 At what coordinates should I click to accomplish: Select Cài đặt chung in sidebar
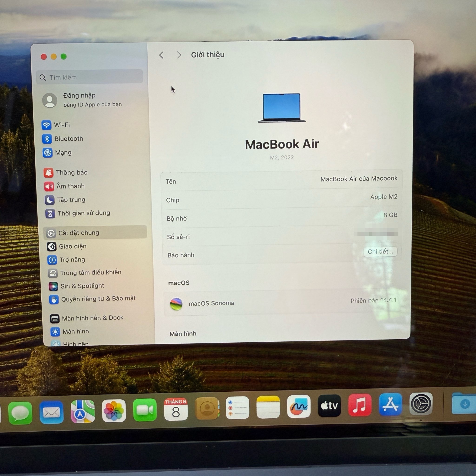(95, 233)
